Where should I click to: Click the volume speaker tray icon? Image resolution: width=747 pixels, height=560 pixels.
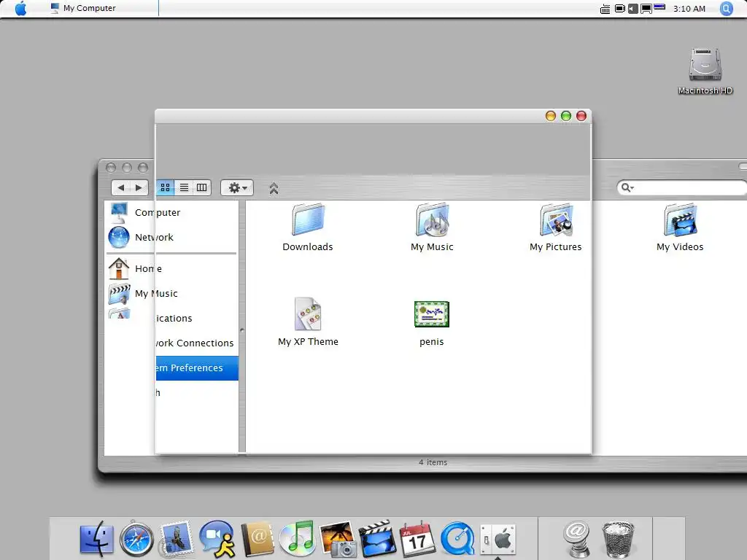coord(632,9)
